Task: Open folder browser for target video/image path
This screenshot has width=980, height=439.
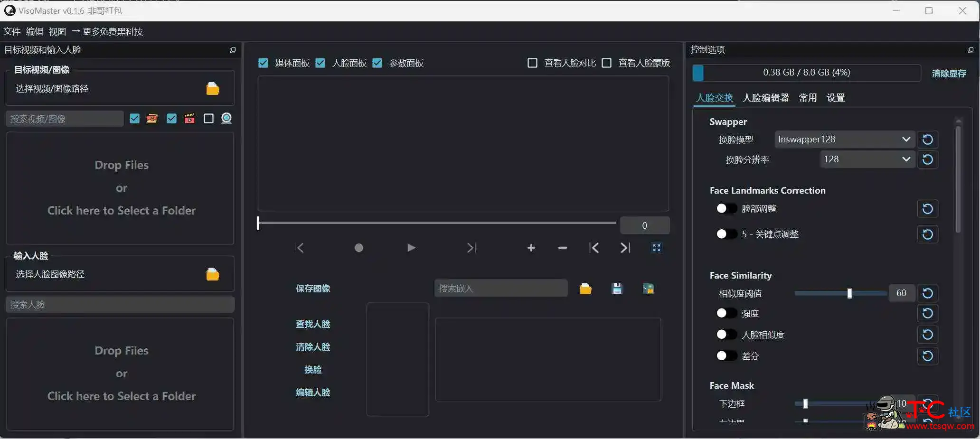Action: (x=212, y=89)
